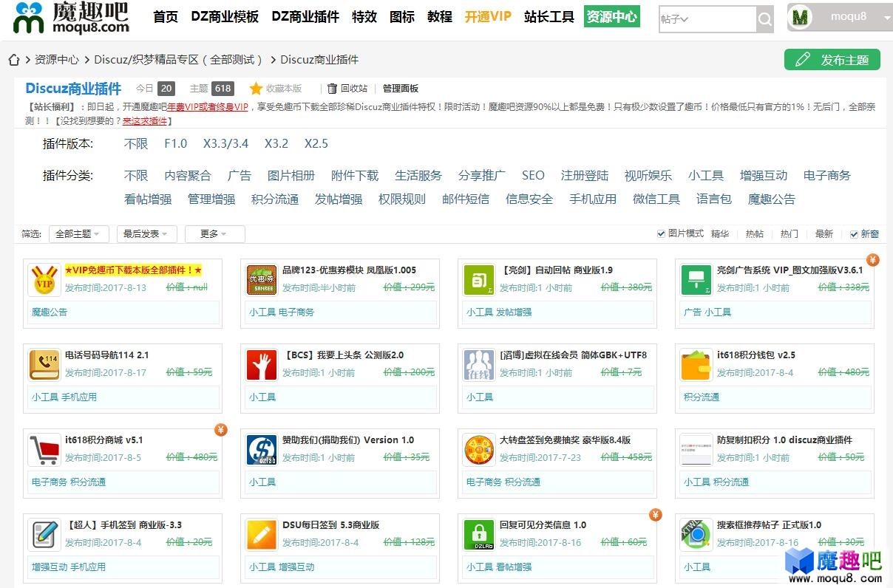
Task: Follow the 来这求插件 link
Action: tap(145, 121)
